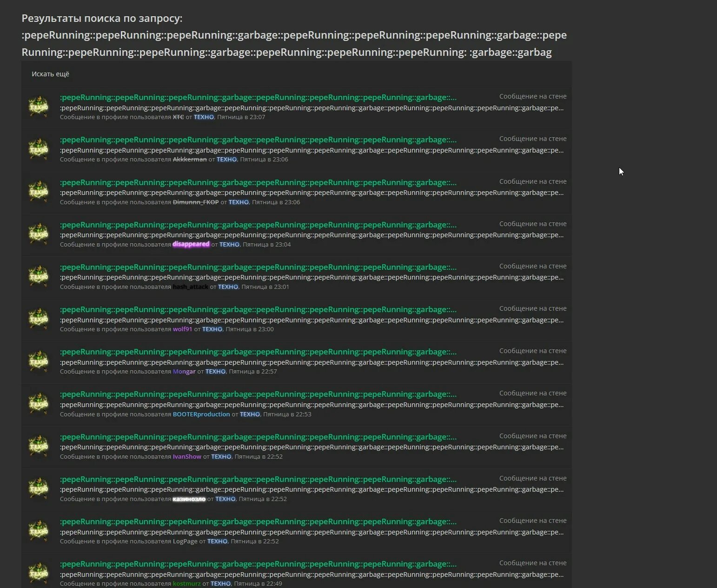
Task: Click the 'Результаты поиска по запросу:' heading
Action: coord(102,19)
